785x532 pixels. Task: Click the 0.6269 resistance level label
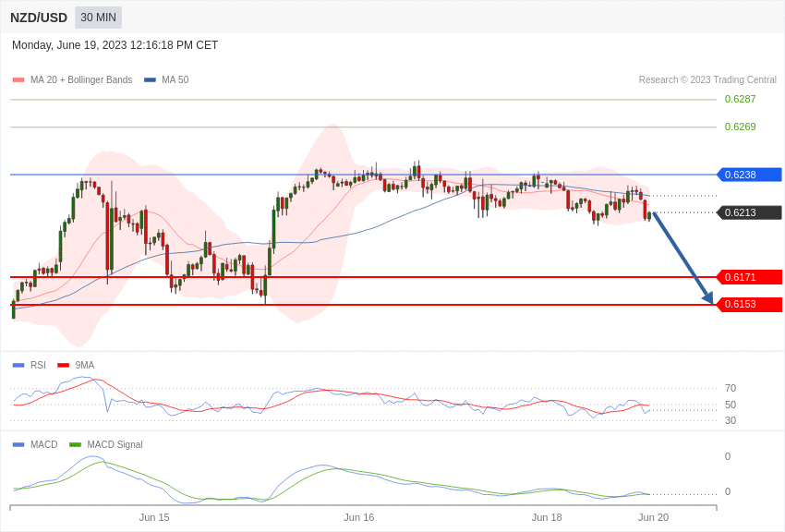[x=740, y=127]
